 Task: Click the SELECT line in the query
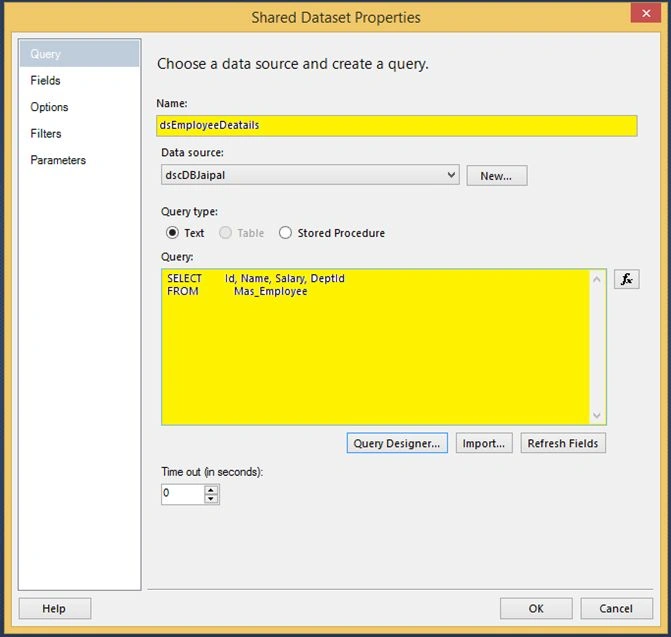point(256,279)
